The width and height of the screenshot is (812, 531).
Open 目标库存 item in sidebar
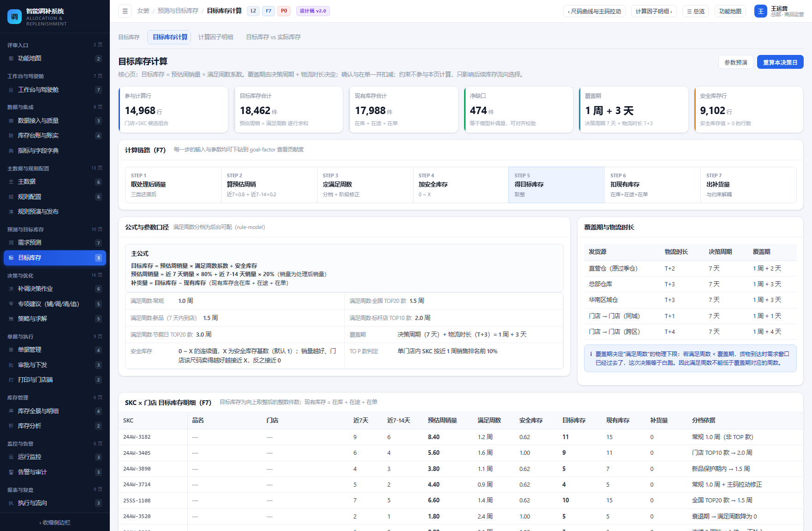click(55, 258)
